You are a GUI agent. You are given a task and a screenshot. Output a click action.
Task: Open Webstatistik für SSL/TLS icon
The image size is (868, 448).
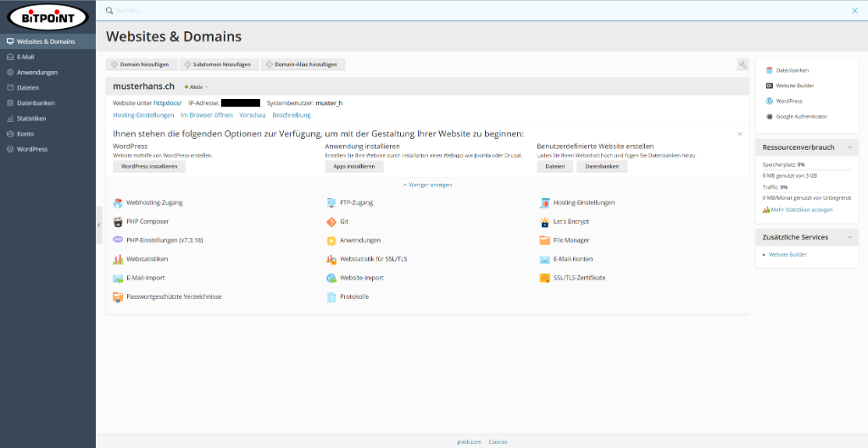(331, 259)
